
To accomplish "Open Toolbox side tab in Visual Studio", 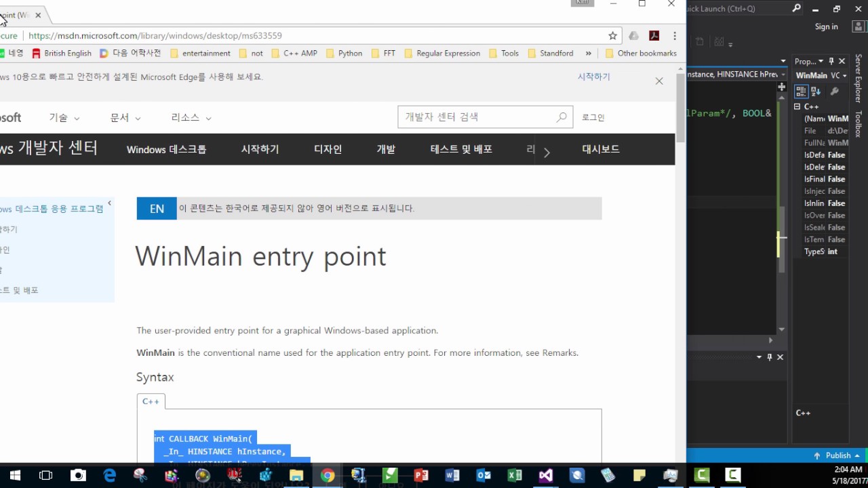I will click(x=859, y=124).
